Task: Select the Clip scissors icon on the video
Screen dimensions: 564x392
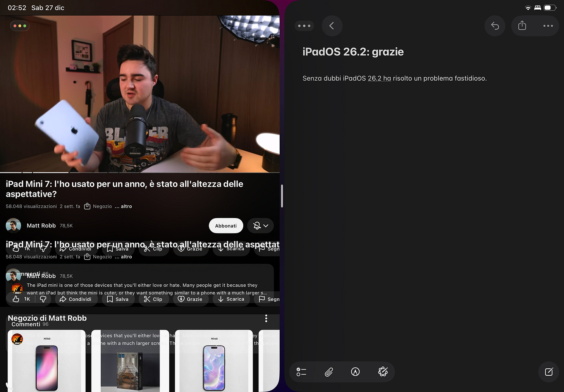Action: (x=154, y=299)
